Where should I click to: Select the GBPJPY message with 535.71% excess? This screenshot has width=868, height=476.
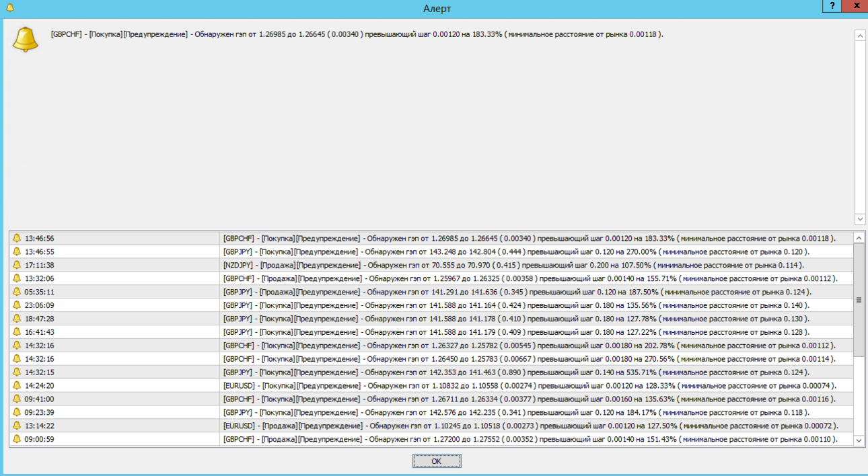tap(517, 372)
